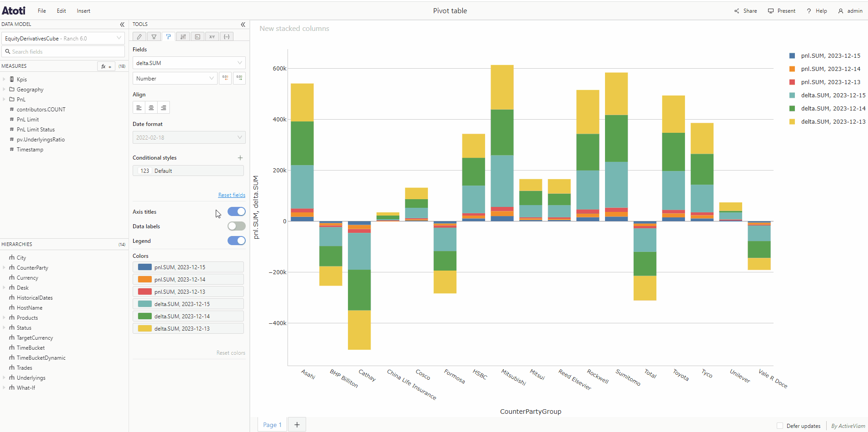Open the File menu
The width and height of the screenshot is (868, 432).
(x=42, y=11)
